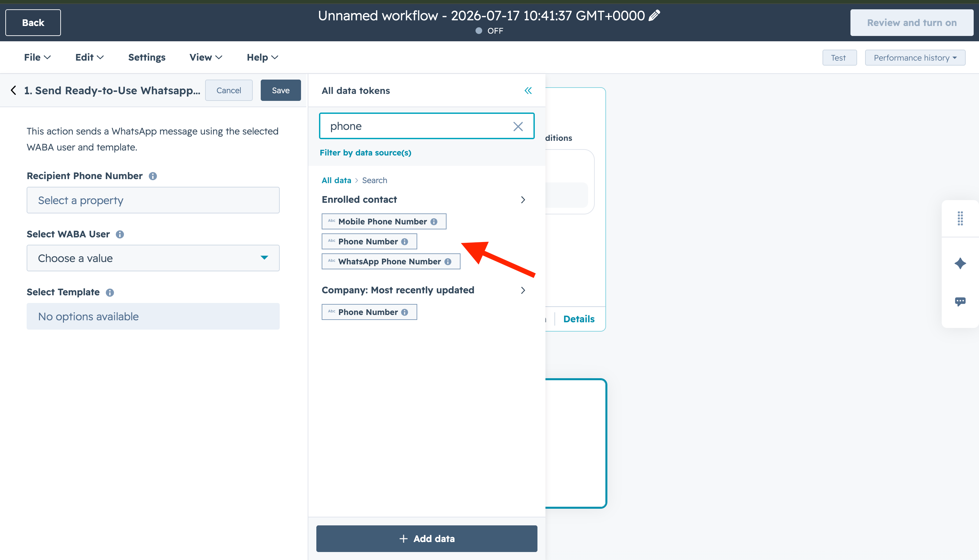Open the Settings menu item
The image size is (979, 560).
pos(147,57)
